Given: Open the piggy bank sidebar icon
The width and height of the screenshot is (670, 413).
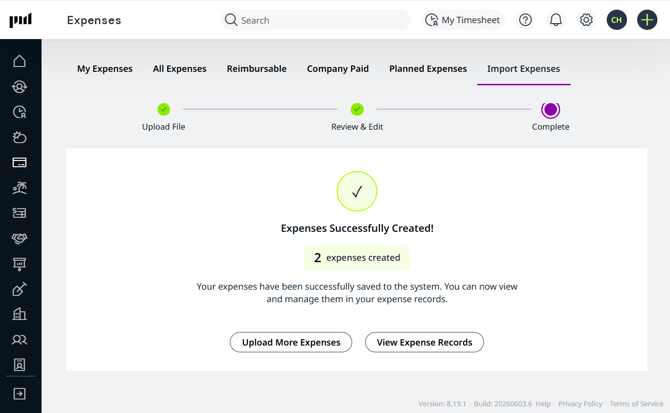Looking at the screenshot, I should [19, 138].
